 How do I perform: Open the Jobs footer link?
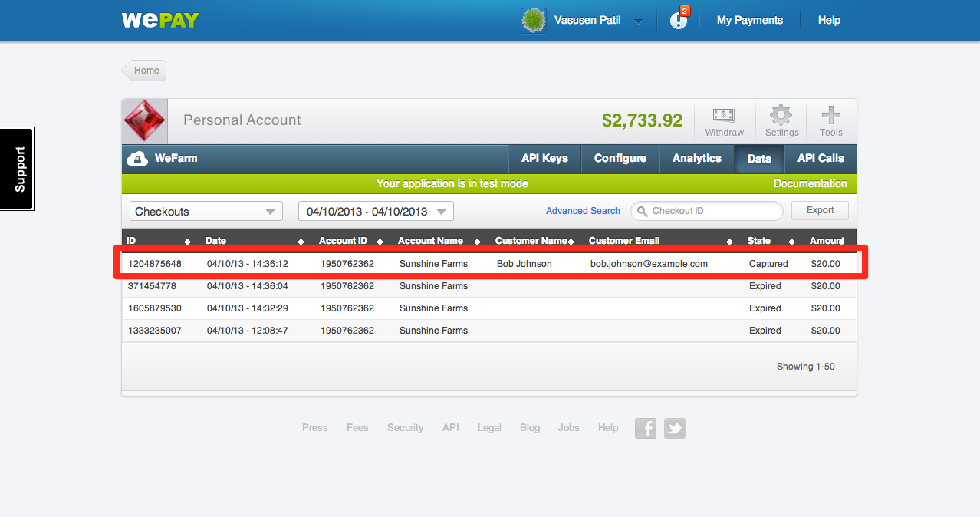[x=569, y=428]
